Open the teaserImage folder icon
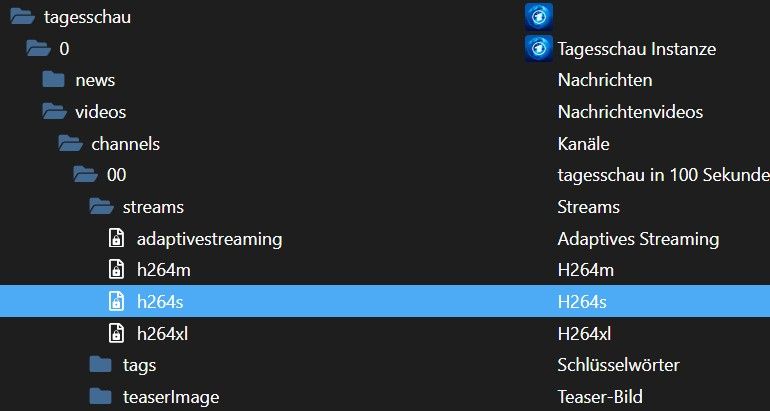 [x=101, y=396]
